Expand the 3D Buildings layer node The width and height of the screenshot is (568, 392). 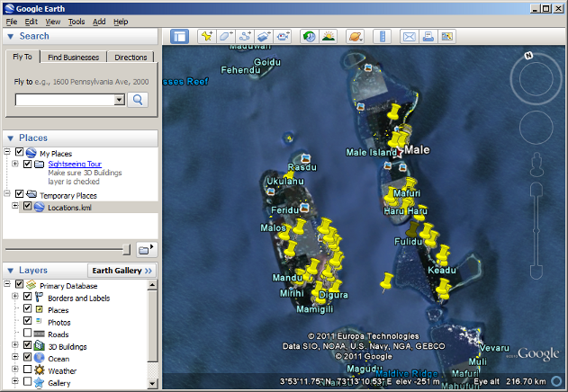[x=14, y=344]
